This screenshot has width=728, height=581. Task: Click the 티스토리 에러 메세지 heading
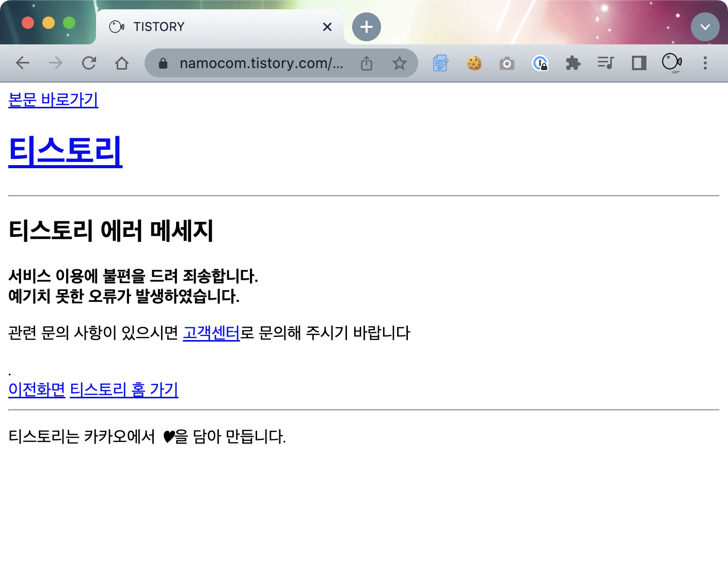pyautogui.click(x=111, y=231)
